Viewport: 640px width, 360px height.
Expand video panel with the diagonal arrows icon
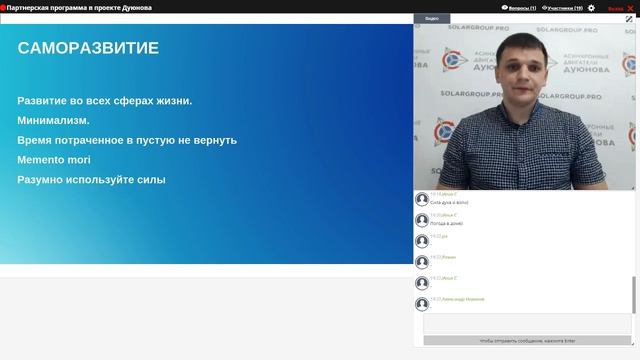click(629, 19)
